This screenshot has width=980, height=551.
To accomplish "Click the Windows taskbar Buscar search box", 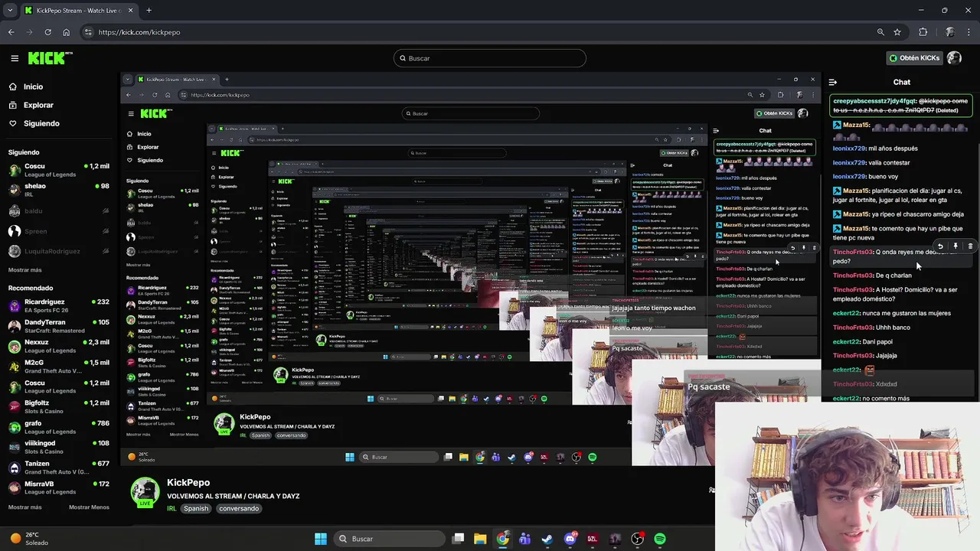I will click(x=389, y=539).
